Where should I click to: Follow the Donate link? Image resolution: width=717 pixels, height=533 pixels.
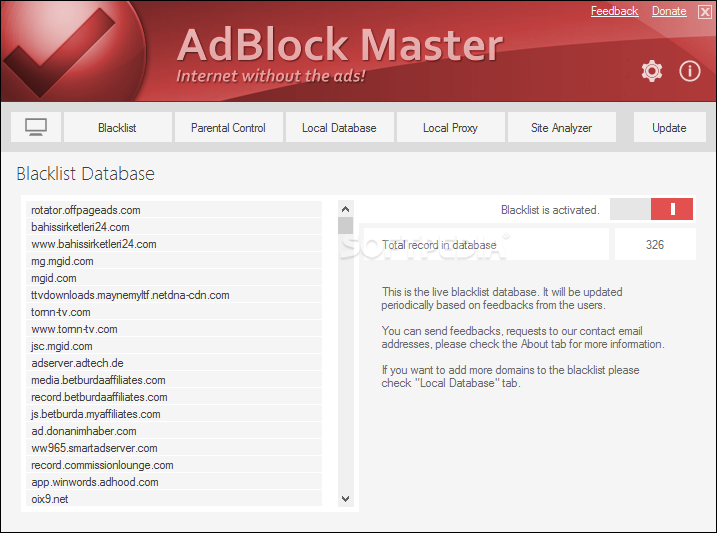669,11
